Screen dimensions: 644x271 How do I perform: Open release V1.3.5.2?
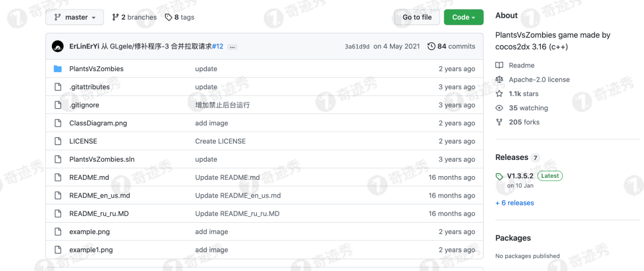520,175
